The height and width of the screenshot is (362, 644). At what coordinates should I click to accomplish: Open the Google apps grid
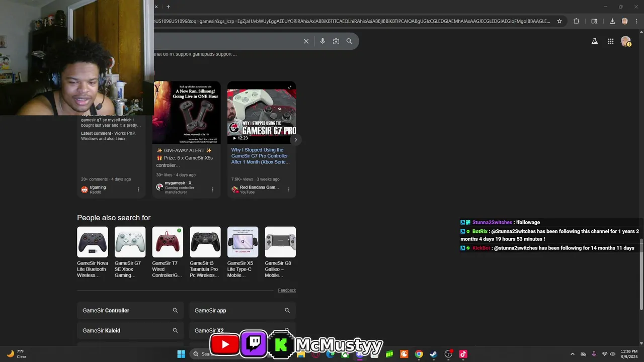point(610,41)
